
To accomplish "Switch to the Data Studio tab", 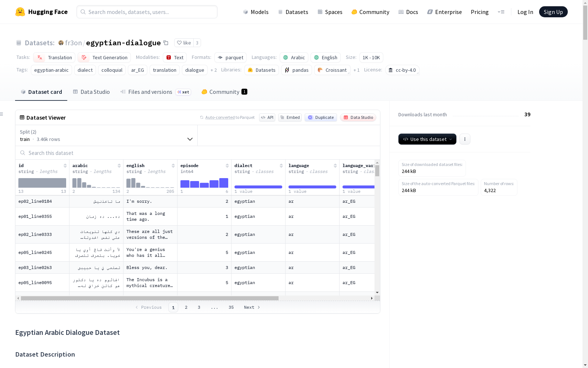I will pos(91,92).
